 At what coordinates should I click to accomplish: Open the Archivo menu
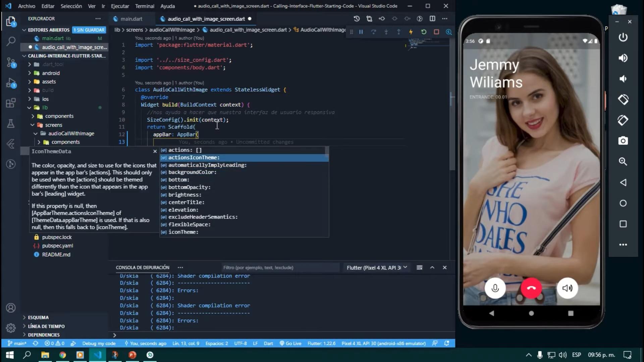[26, 6]
